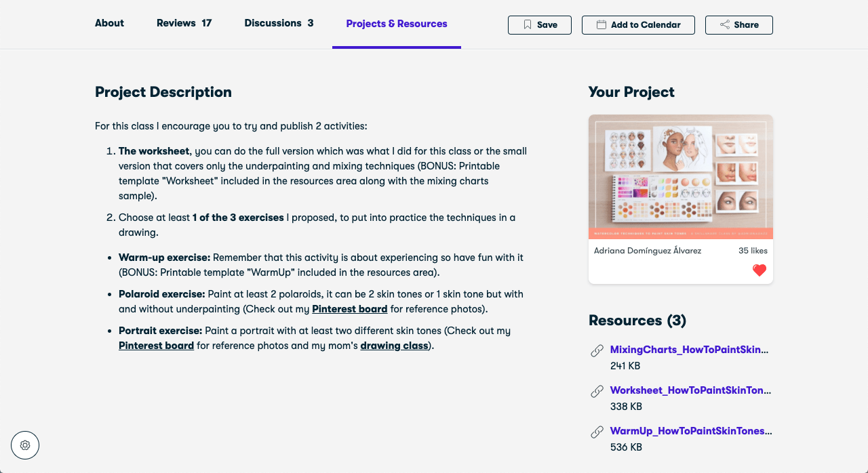This screenshot has width=868, height=473.
Task: Open Pinterest board link in Polaroid exercise
Action: (349, 309)
